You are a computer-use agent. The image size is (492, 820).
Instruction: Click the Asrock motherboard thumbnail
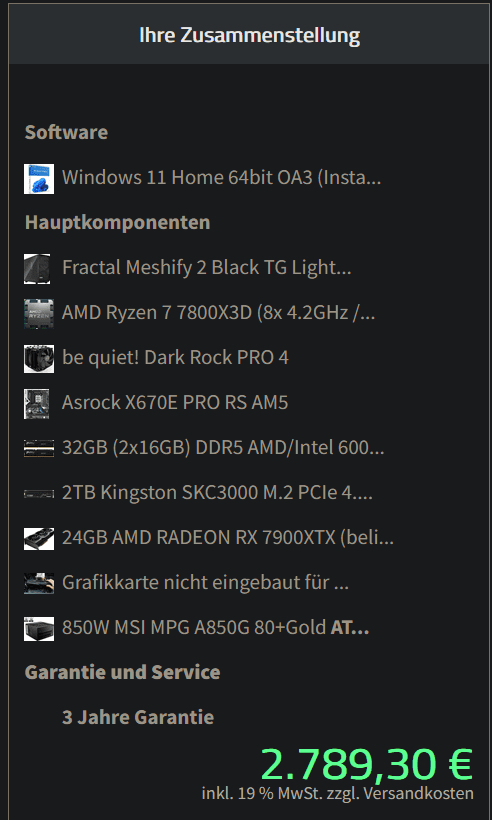(x=37, y=404)
